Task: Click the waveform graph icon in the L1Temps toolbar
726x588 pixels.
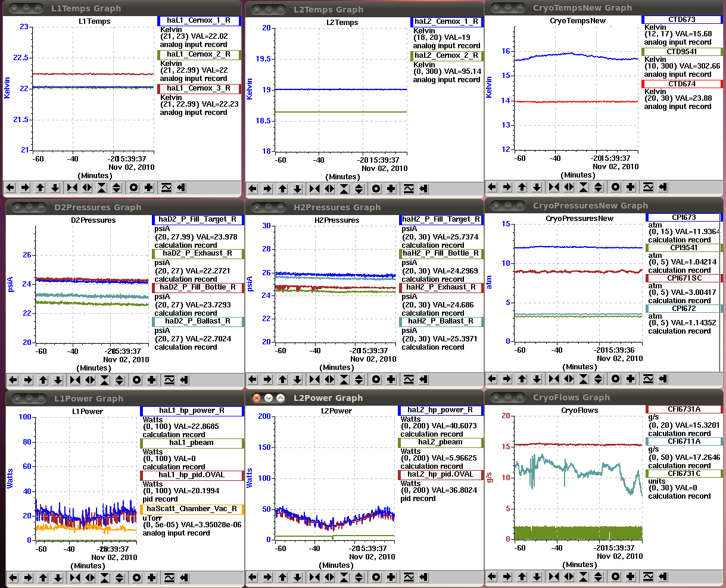Action: [x=166, y=188]
